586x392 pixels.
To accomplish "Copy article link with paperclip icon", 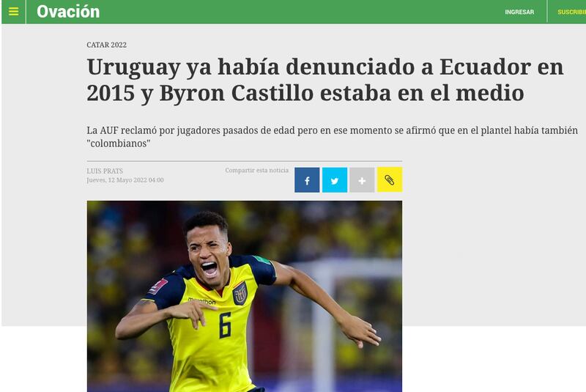I will (390, 180).
